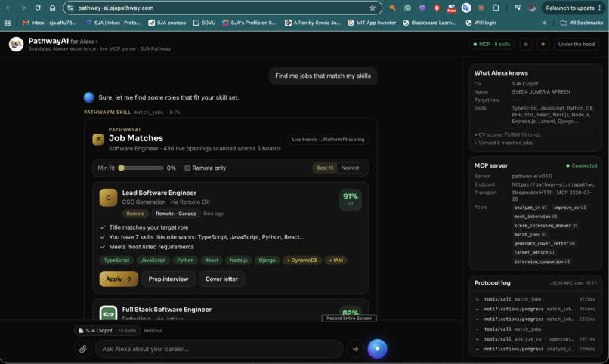
Task: Open the purple gear extension icon
Action: [x=422, y=8]
